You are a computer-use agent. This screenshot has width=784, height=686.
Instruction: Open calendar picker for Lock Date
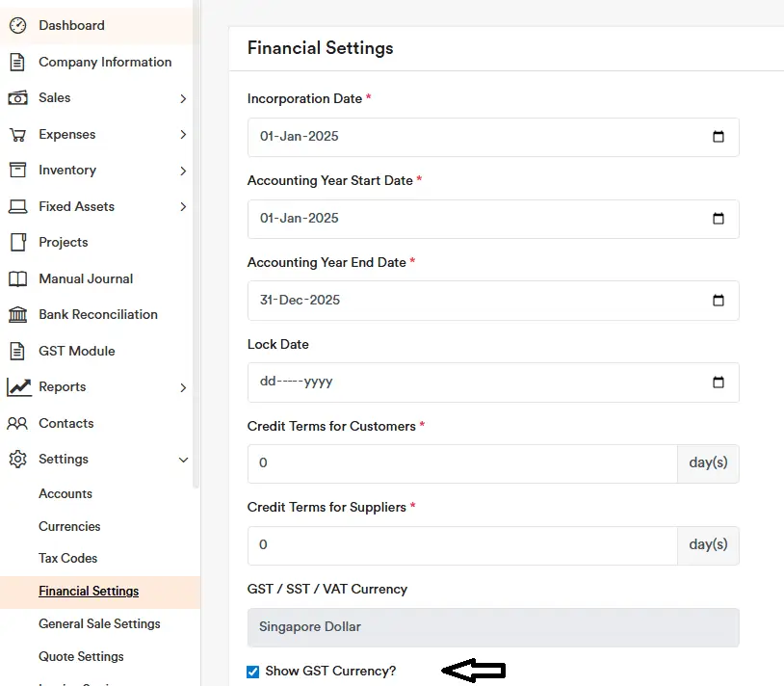coord(719,383)
